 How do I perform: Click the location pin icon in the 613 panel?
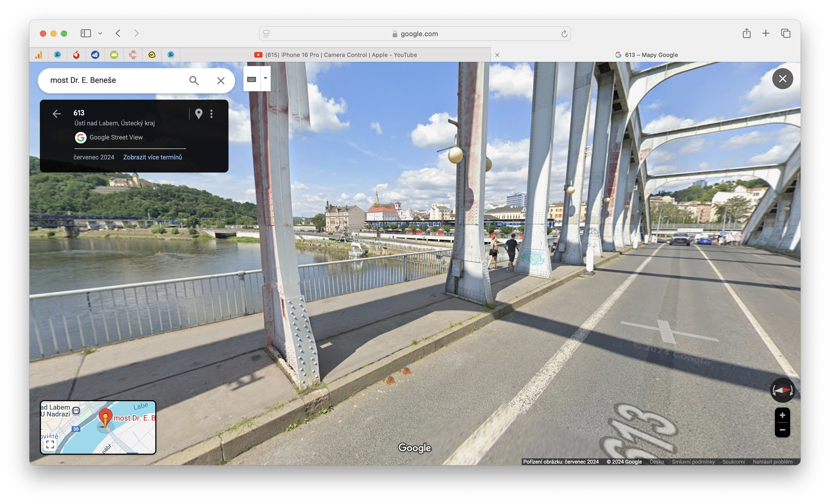(x=199, y=114)
